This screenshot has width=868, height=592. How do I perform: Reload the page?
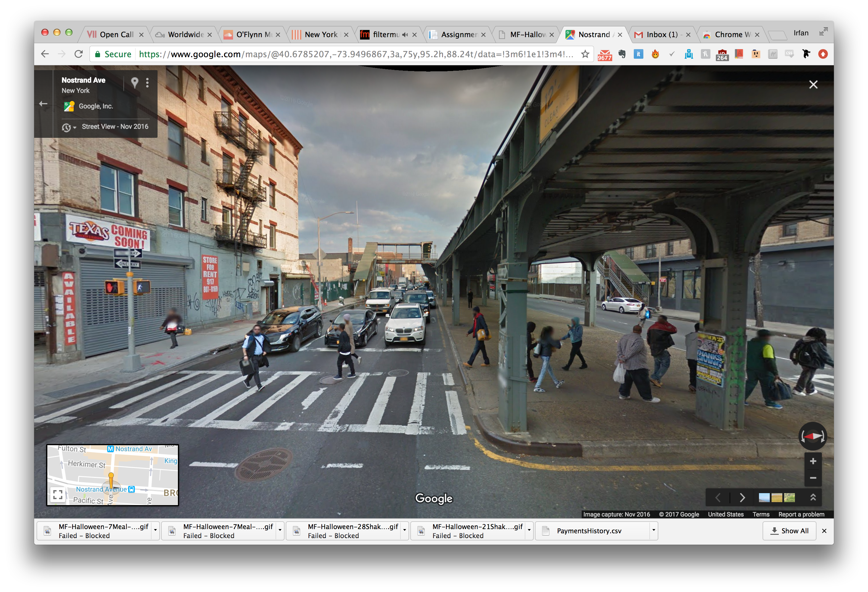(x=78, y=54)
